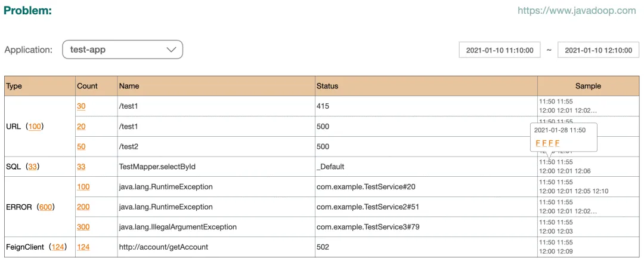Click count 50 for /test2 row
Screen dimensions: 644x264
pos(81,146)
